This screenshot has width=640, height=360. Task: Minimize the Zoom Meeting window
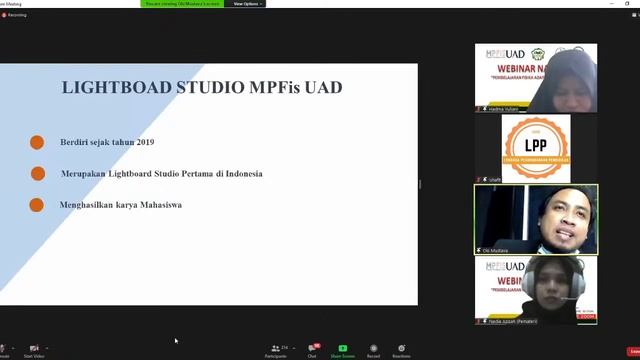pyautogui.click(x=611, y=3)
